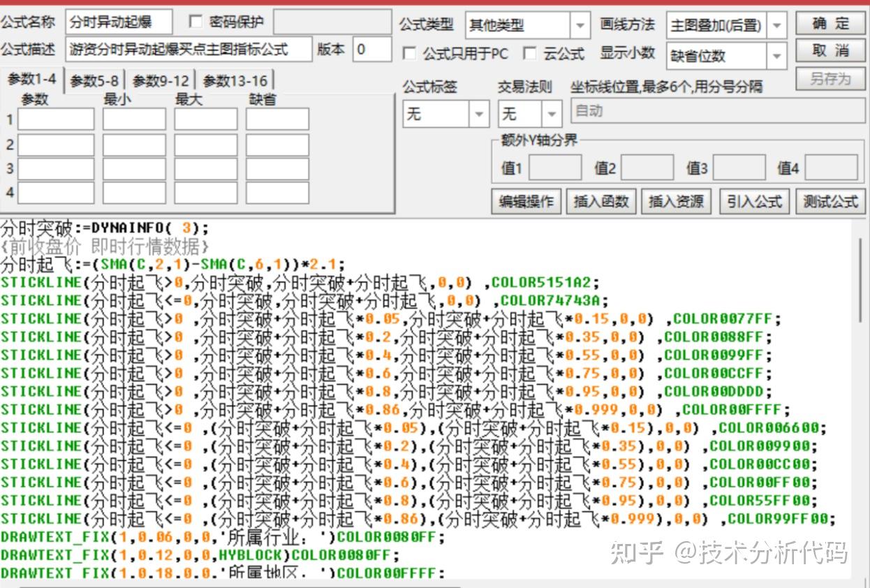Open the 编辑操作 edit operations button
Image resolution: width=870 pixels, height=588 pixels.
click(x=526, y=202)
